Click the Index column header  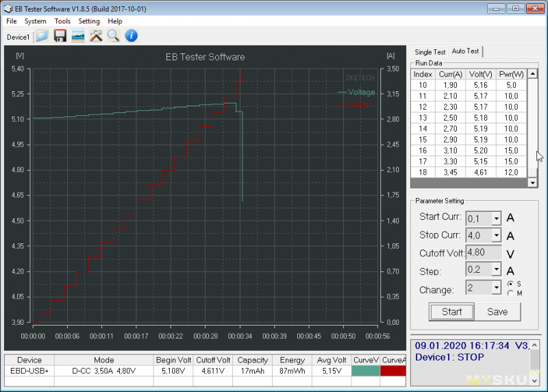[423, 74]
